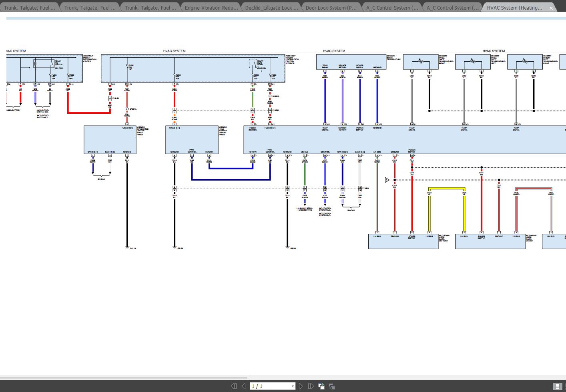Viewport: 566px width, 392px height.
Task: Open the page number dropdown arrow
Action: 293,386
